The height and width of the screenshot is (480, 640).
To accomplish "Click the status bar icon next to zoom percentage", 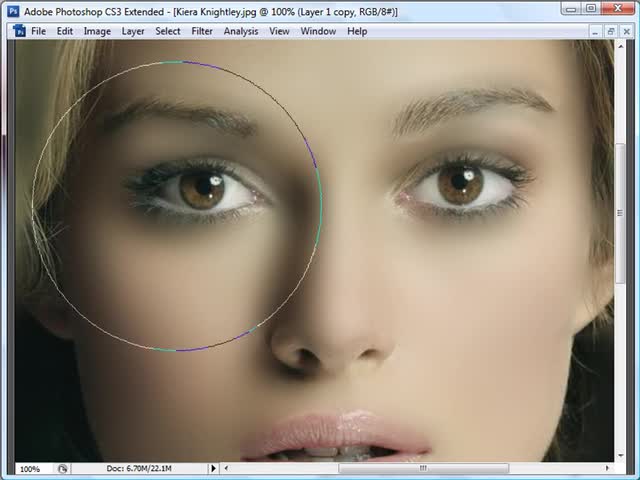I will coord(63,468).
